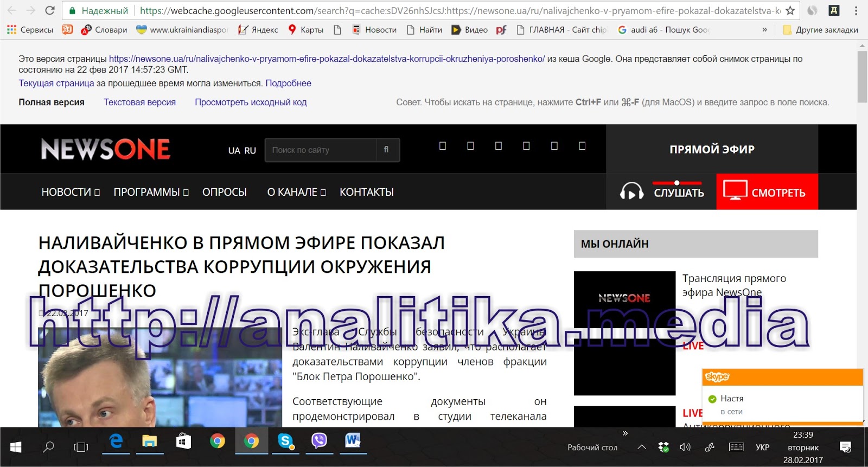Bookmark this page with the star icon
868x467 pixels.
point(790,10)
